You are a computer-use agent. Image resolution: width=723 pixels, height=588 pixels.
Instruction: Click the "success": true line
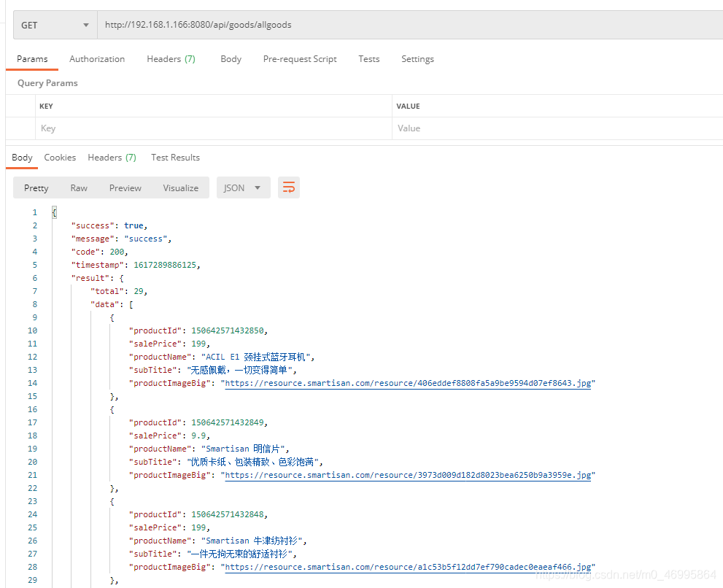(x=109, y=225)
